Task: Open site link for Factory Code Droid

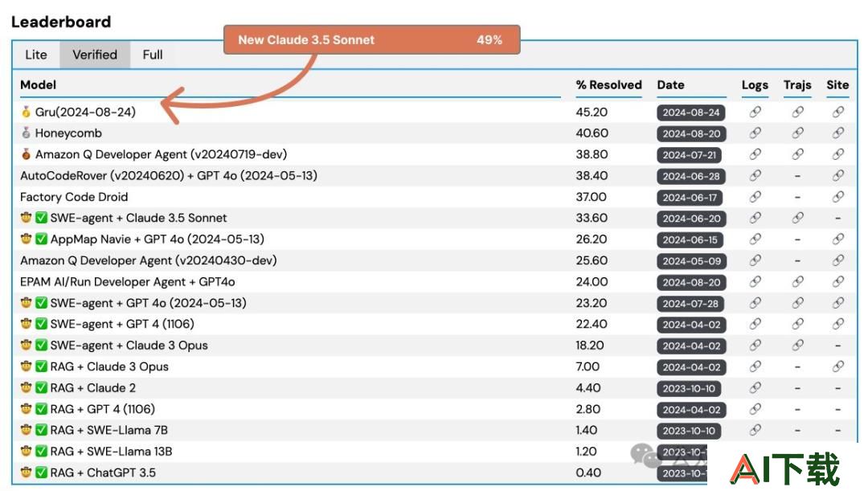Action: [x=838, y=197]
